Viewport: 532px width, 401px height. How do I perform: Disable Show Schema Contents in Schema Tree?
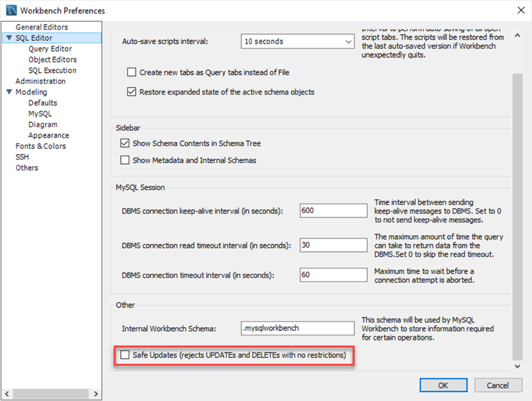(x=125, y=143)
